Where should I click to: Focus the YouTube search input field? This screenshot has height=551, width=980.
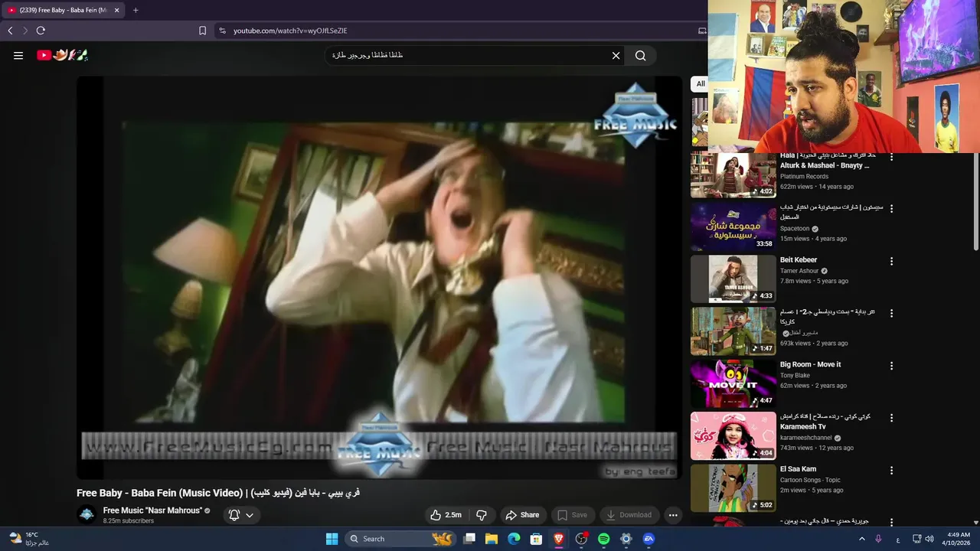click(x=467, y=55)
